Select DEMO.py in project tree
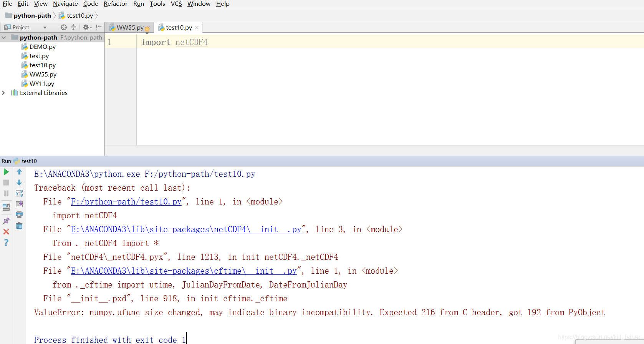 pos(43,47)
